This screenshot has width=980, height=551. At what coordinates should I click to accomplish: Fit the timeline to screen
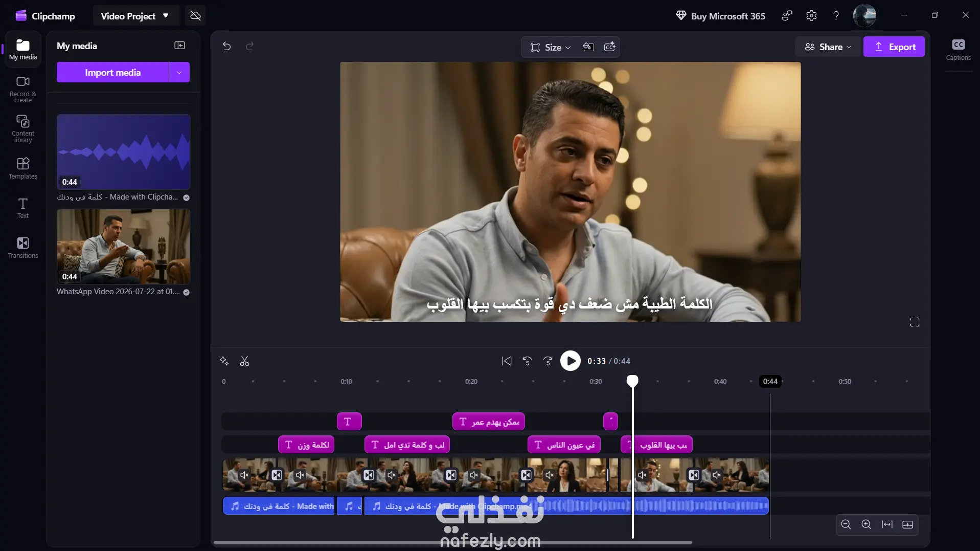tap(887, 524)
